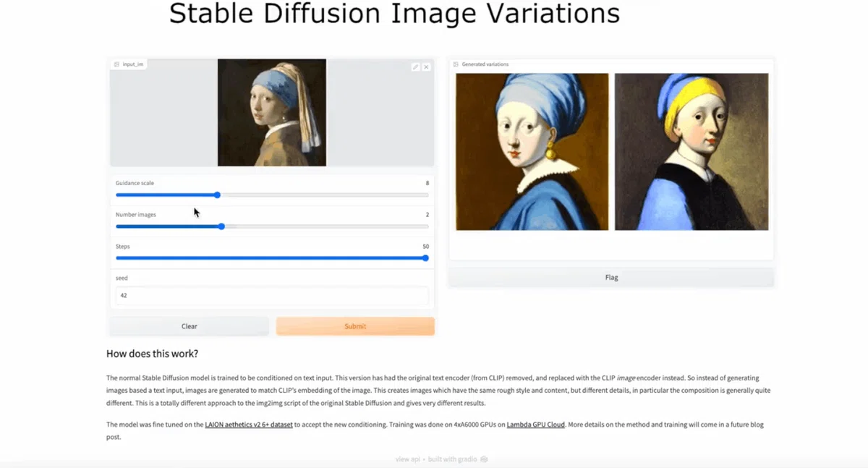Click the 'seed' label text
The image size is (868, 468).
point(122,278)
